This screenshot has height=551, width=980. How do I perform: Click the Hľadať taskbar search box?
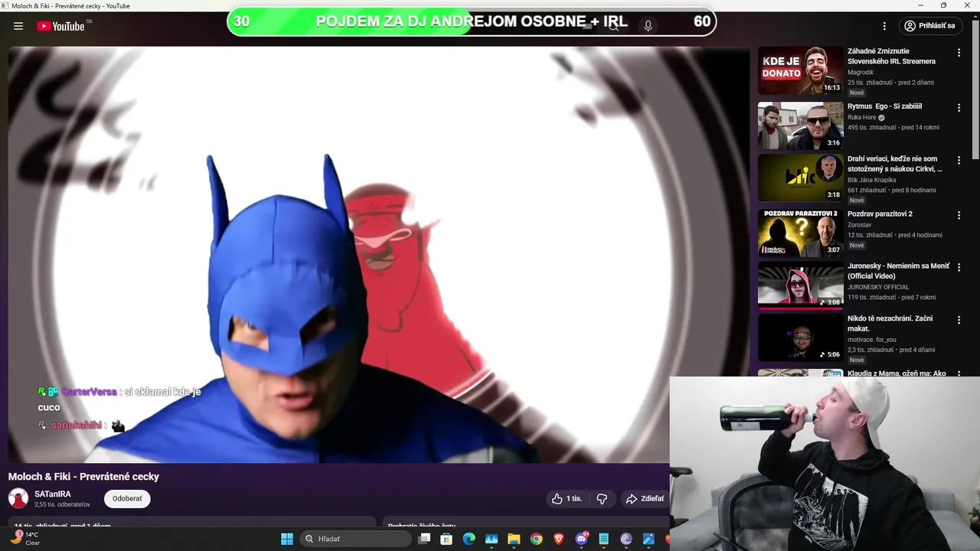point(357,539)
